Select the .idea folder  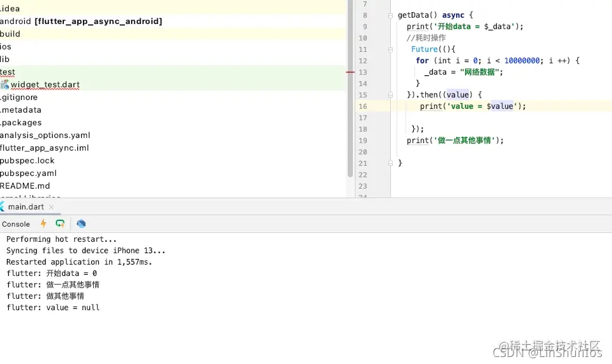[x=10, y=9]
